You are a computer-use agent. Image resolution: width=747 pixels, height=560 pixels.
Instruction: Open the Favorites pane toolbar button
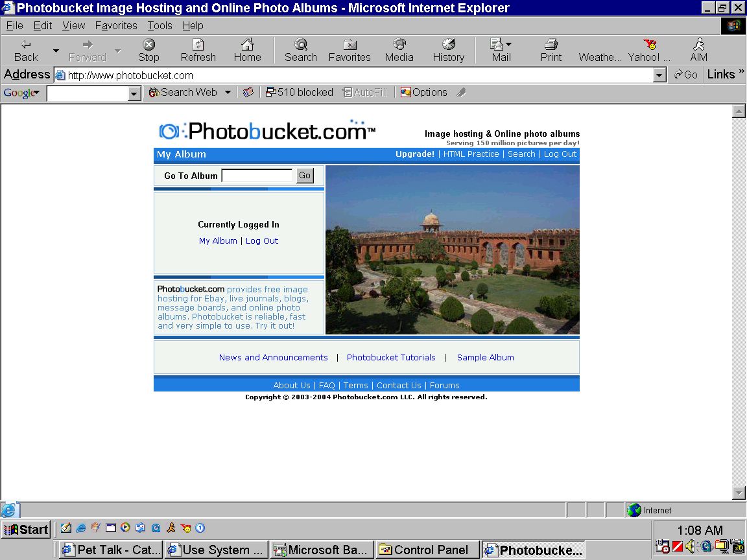pyautogui.click(x=350, y=51)
